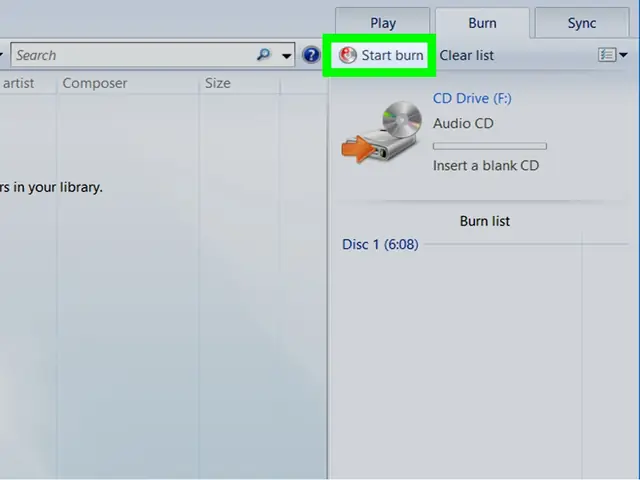This screenshot has height=480, width=640.
Task: Switch to the Sync tab
Action: click(582, 23)
